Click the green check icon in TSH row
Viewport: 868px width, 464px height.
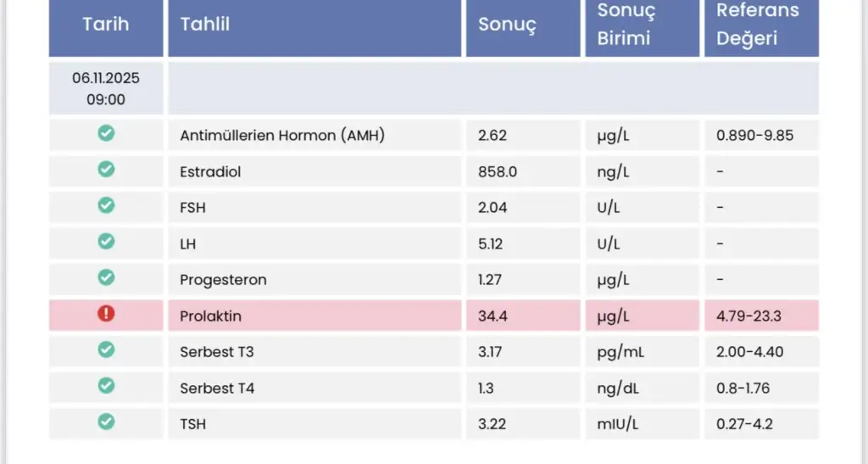(106, 422)
